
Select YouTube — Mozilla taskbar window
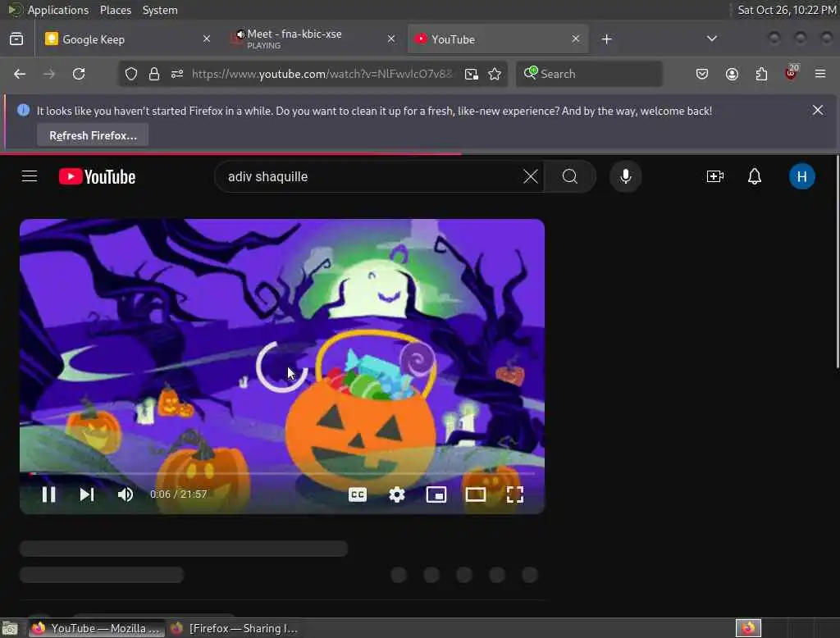pyautogui.click(x=95, y=628)
